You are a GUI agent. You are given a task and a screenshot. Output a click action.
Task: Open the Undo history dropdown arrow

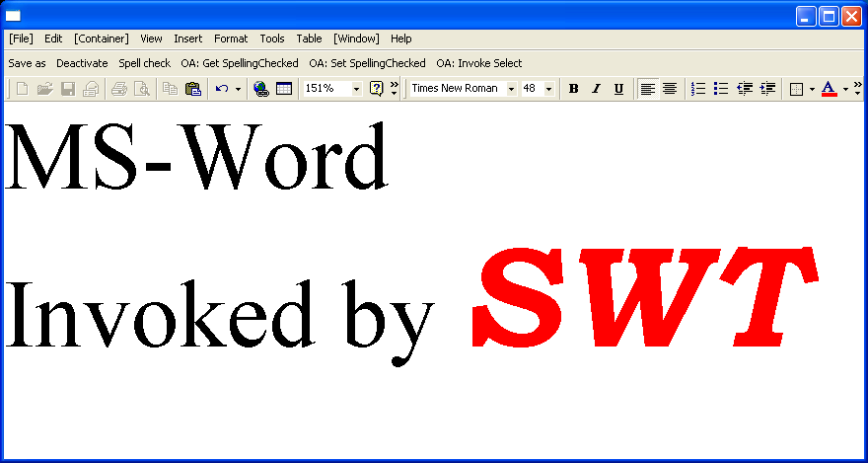coord(238,89)
